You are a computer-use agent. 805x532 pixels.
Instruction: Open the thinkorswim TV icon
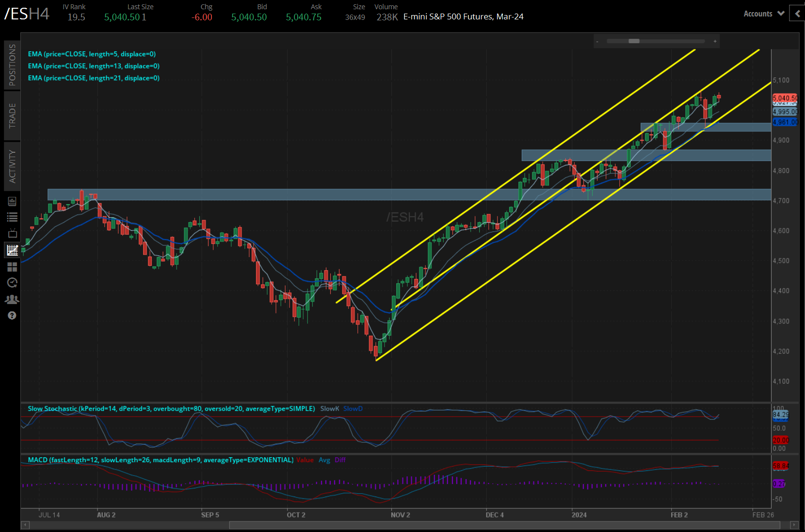coord(12,233)
